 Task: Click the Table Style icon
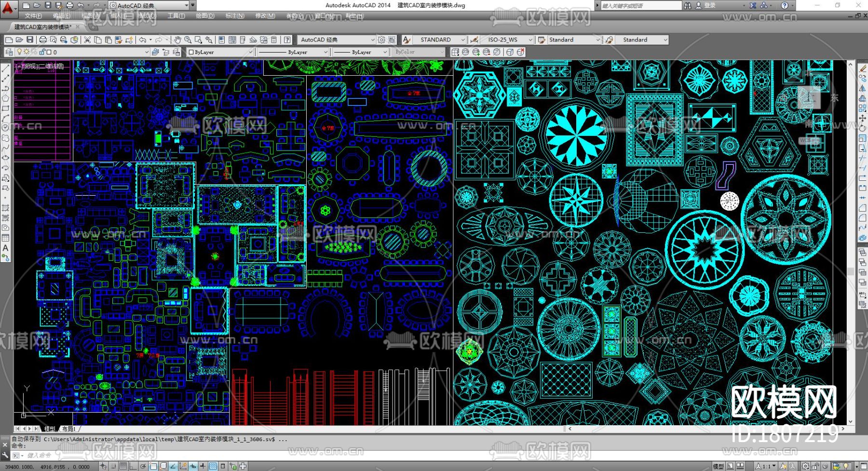pyautogui.click(x=542, y=40)
